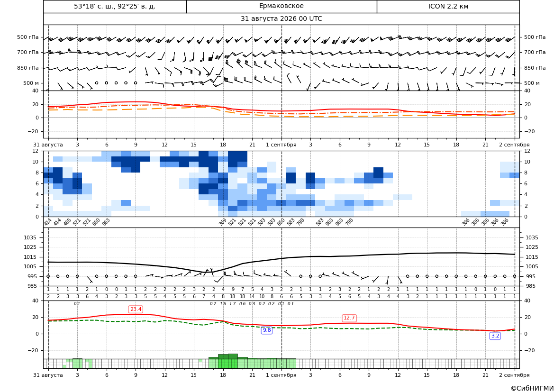Click the 369 cloud base height label
The image size is (554, 392).
pyautogui.click(x=222, y=222)
